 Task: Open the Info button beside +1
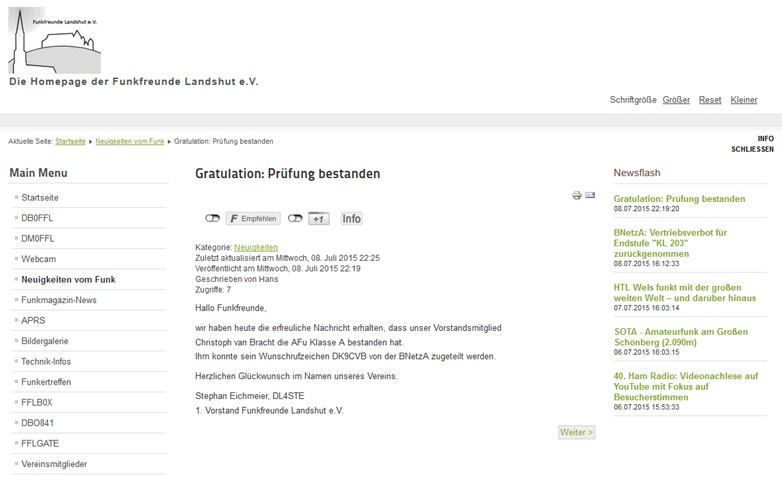pyautogui.click(x=351, y=219)
